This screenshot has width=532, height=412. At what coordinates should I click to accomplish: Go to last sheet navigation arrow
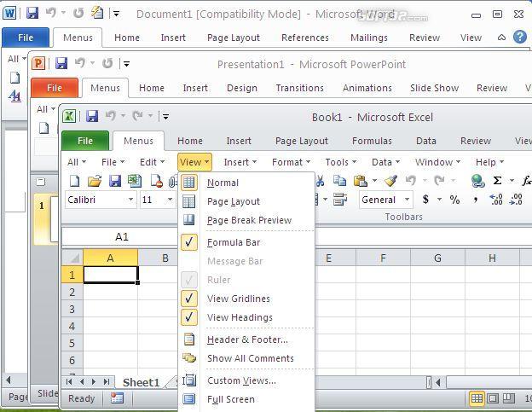(107, 382)
